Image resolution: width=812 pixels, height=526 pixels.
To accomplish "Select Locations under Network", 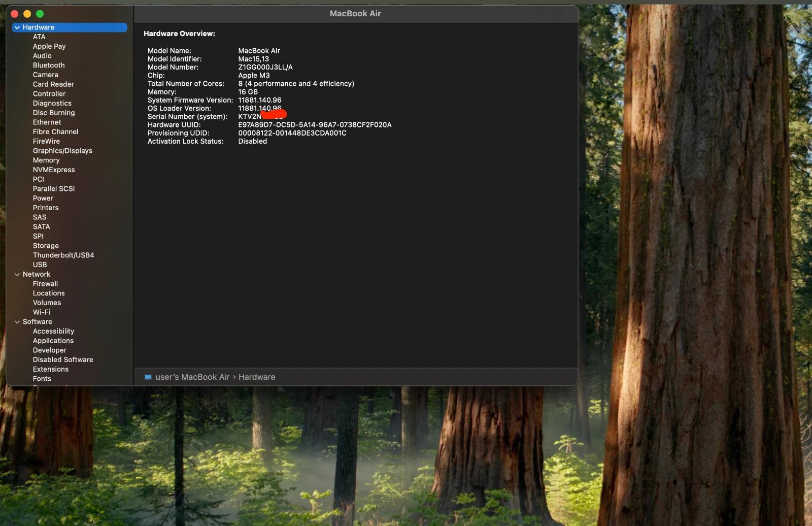I will click(x=49, y=293).
